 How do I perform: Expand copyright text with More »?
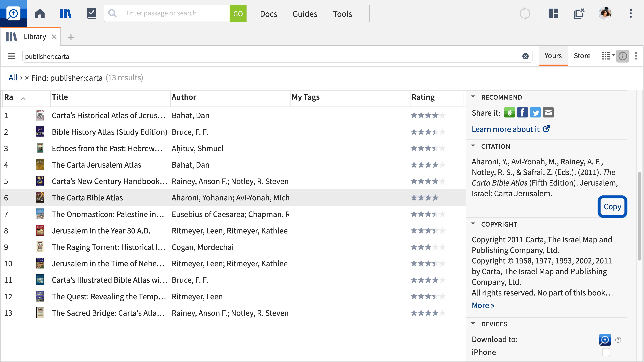click(483, 305)
